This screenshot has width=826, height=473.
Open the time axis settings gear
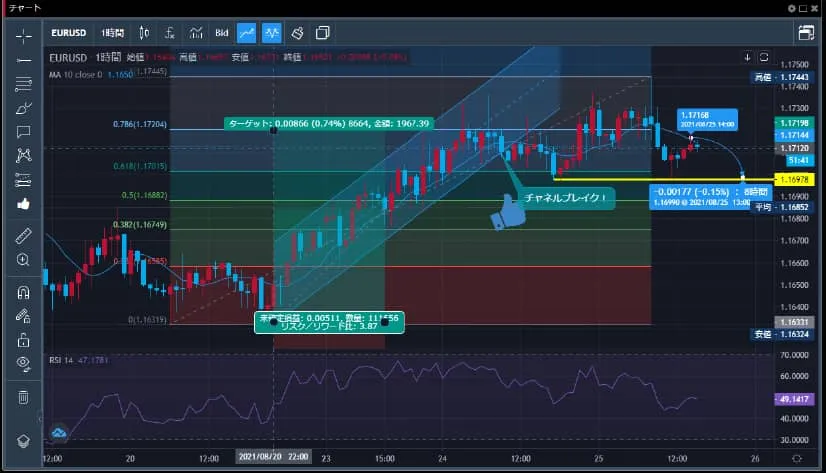(x=797, y=458)
